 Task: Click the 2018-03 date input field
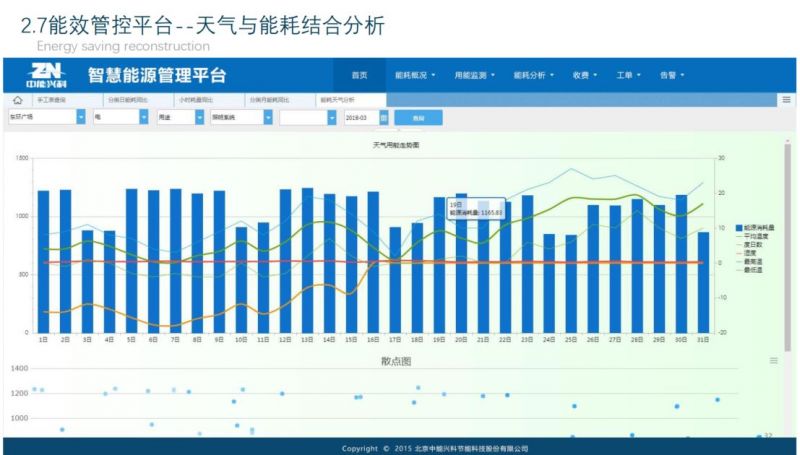click(x=360, y=117)
